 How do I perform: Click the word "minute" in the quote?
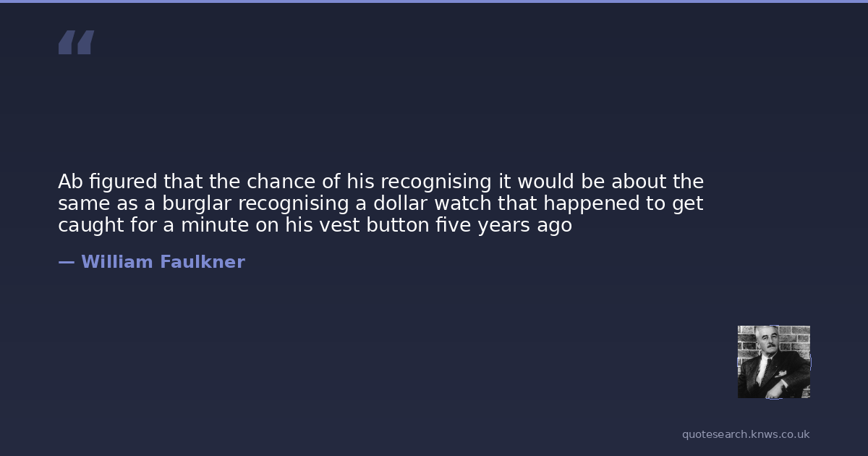pyautogui.click(x=215, y=226)
